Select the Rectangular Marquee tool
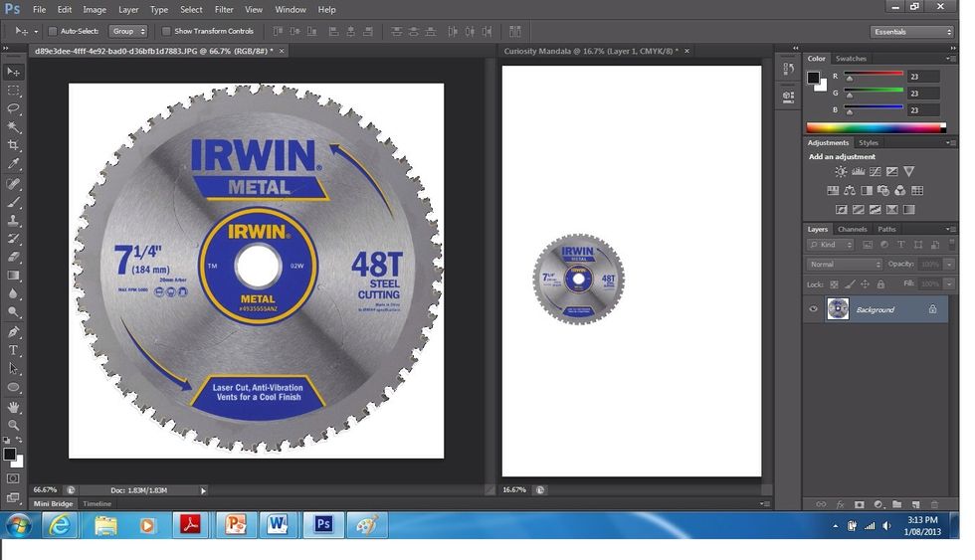Image resolution: width=975 pixels, height=560 pixels. pyautogui.click(x=13, y=91)
